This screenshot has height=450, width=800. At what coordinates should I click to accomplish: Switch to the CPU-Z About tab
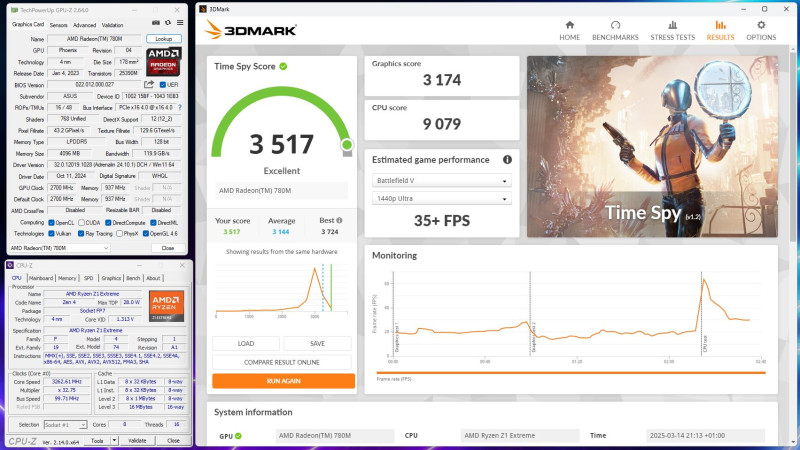[x=153, y=278]
